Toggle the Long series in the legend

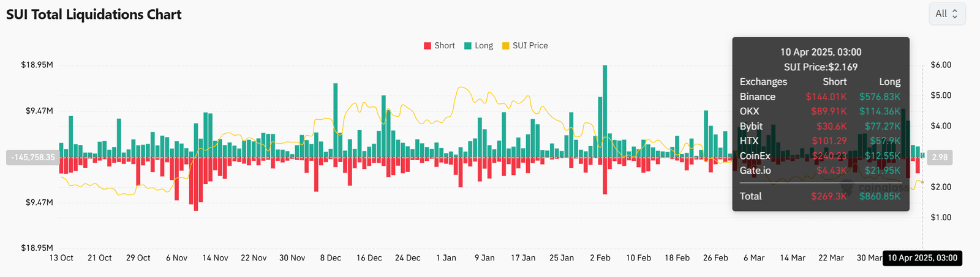coord(483,46)
